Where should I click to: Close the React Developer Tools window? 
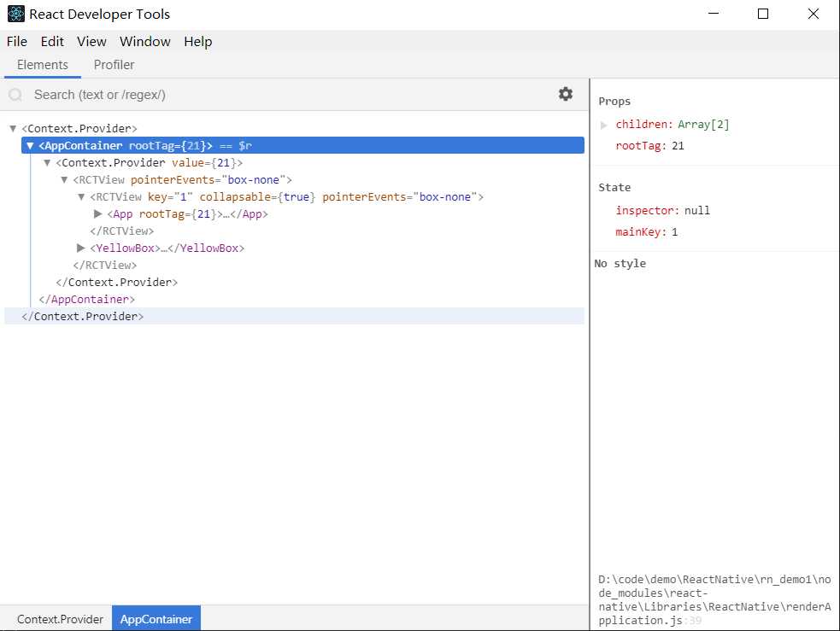[813, 14]
